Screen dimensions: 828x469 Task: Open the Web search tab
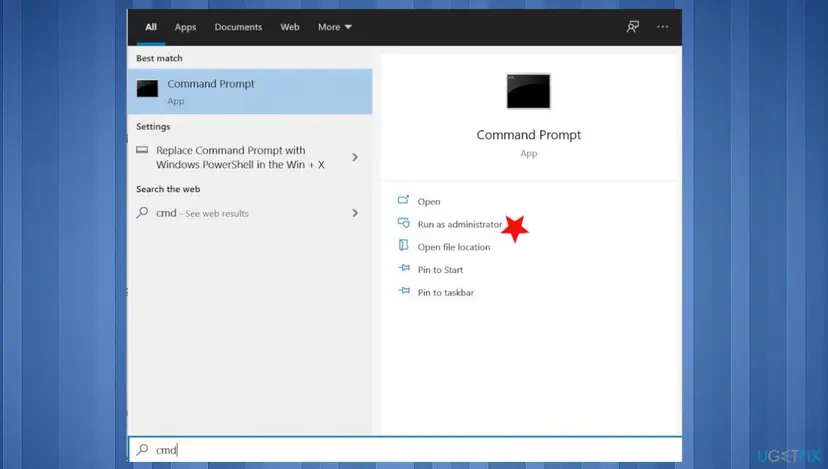pos(289,27)
